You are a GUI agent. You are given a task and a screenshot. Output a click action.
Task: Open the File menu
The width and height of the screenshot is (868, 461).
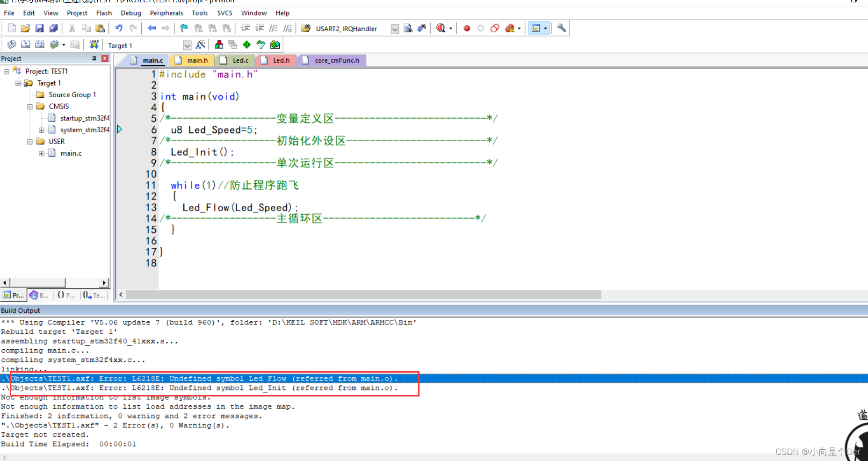(9, 13)
